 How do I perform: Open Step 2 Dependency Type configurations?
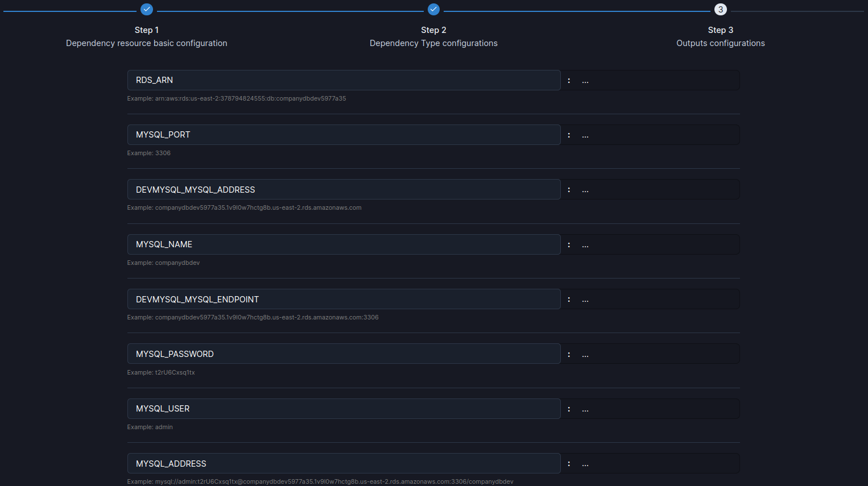(433, 36)
